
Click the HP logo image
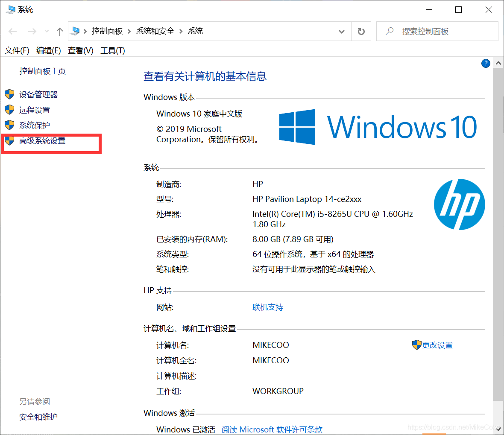[459, 204]
